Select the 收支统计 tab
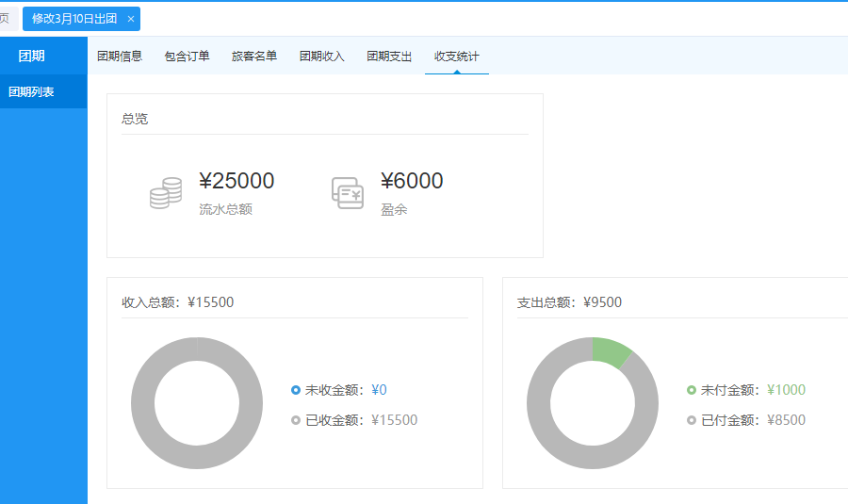This screenshot has height=504, width=848. click(457, 57)
